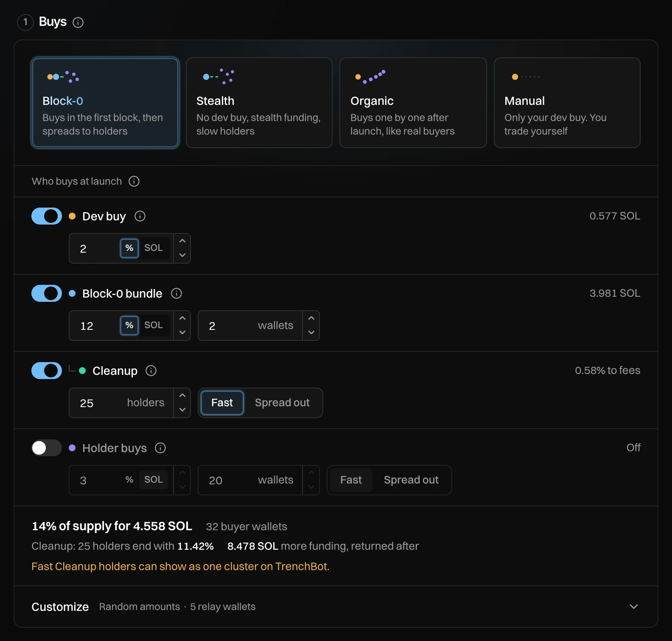Turn off the Dev buy toggle
The image size is (672, 641).
47,216
